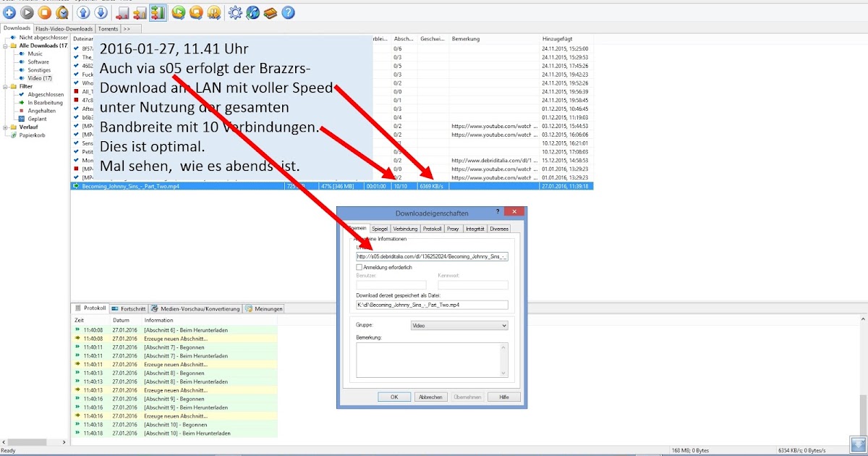
Task: Click the books icon in toolbar
Action: pos(270,12)
